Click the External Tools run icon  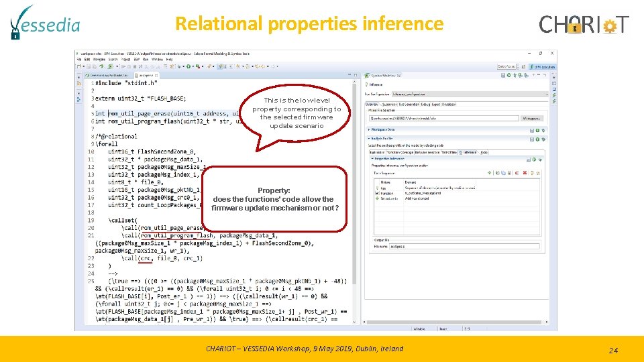click(x=198, y=66)
